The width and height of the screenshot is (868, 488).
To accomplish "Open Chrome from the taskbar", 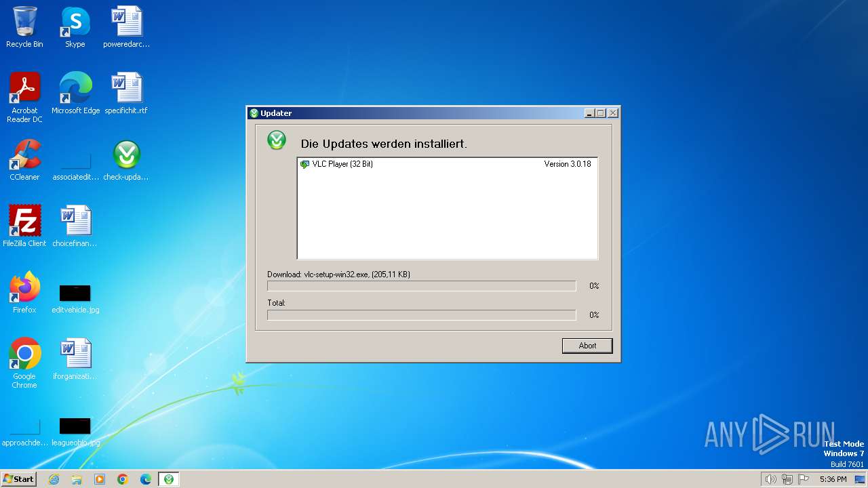I will pyautogui.click(x=123, y=479).
